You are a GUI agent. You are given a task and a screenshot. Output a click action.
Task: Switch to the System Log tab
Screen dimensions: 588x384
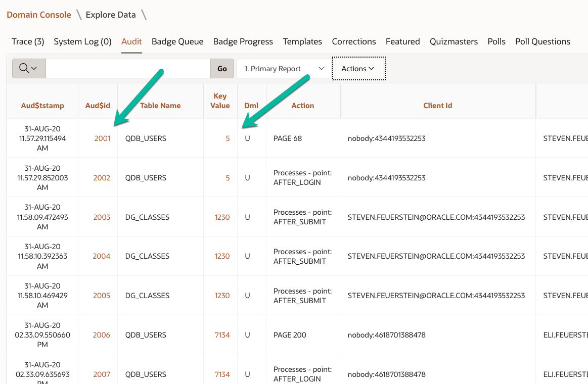(x=82, y=41)
